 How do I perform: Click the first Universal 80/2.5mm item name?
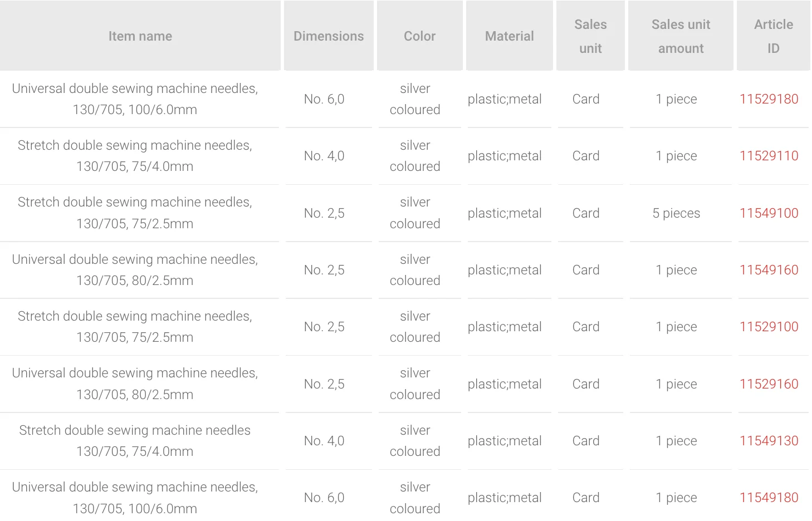click(135, 270)
